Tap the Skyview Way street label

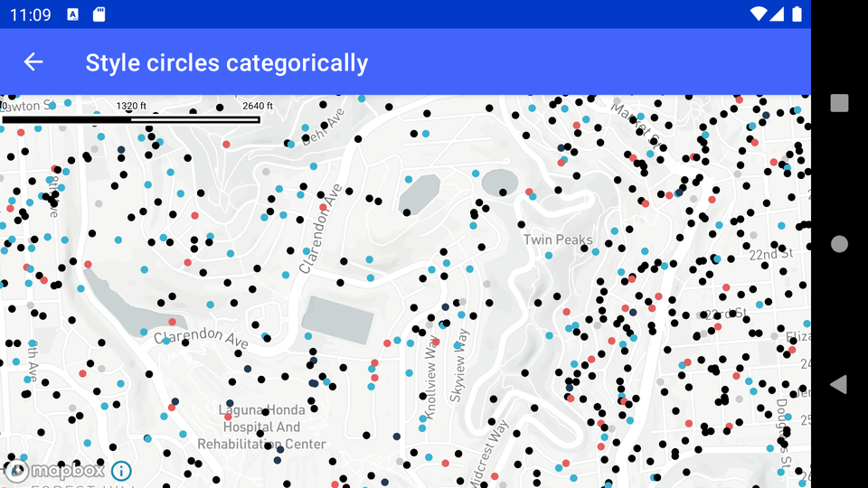click(459, 364)
